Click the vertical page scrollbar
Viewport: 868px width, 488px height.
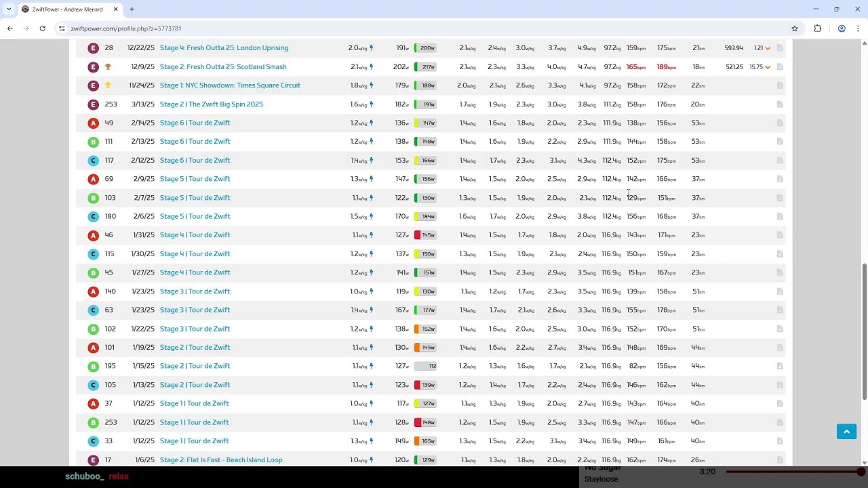coord(864,331)
